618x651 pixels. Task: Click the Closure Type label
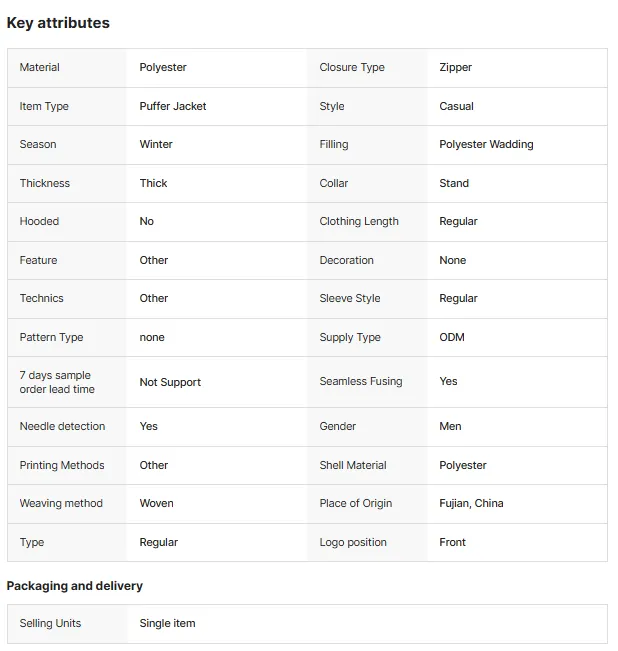[x=352, y=67]
